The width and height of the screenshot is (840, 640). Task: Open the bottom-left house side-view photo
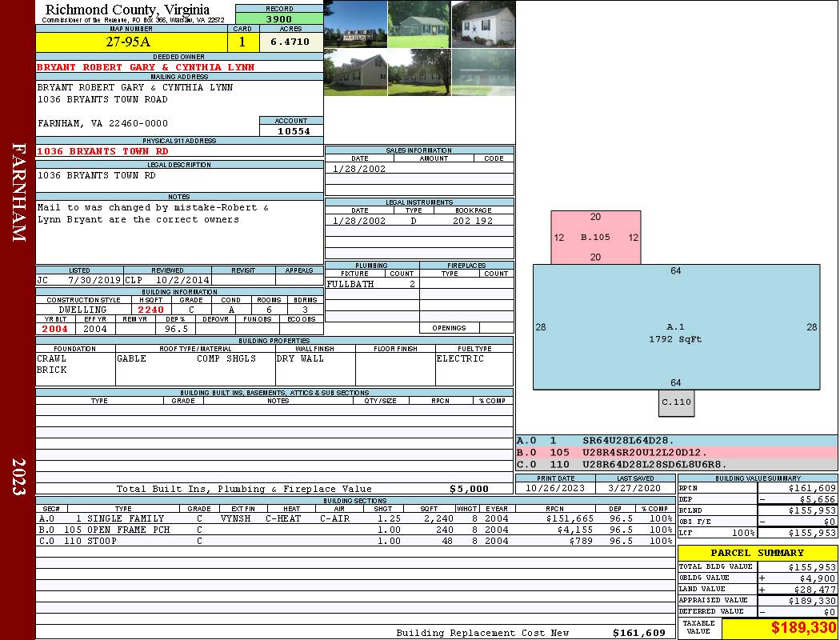[x=356, y=72]
